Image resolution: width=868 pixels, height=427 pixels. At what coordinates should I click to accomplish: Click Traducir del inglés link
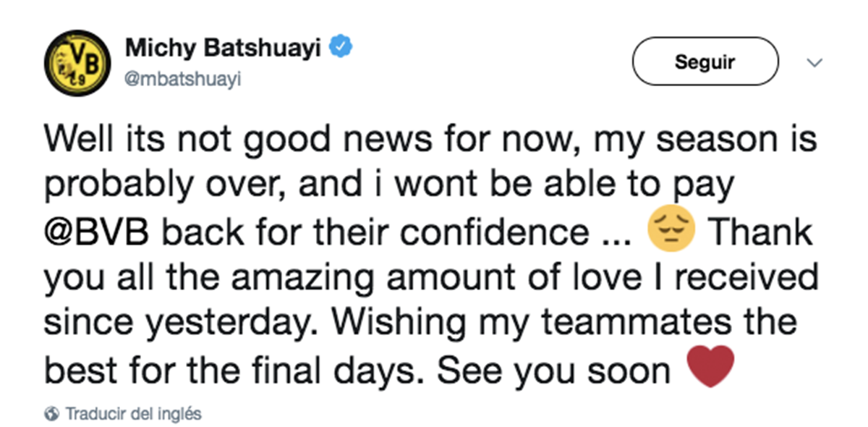tap(133, 414)
